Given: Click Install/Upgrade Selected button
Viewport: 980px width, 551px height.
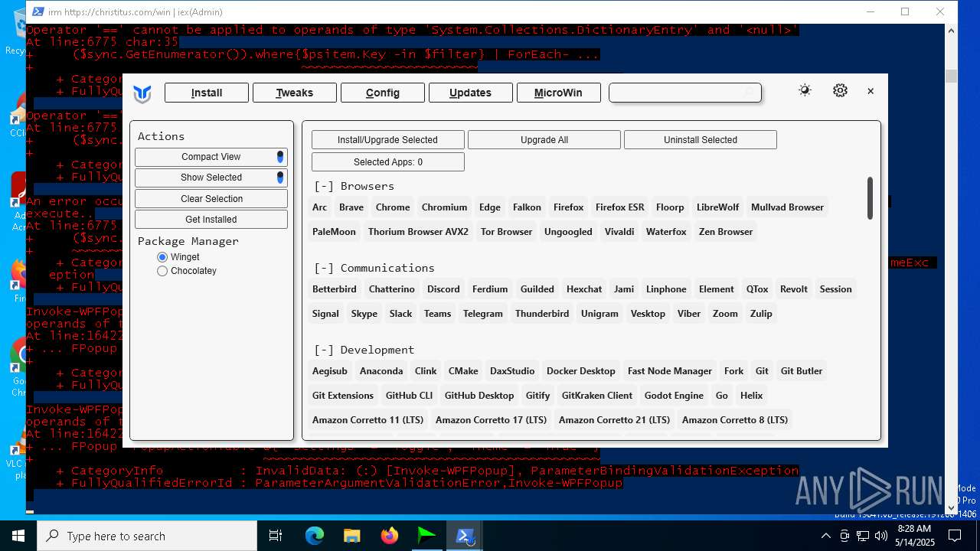Looking at the screenshot, I should click(x=387, y=140).
